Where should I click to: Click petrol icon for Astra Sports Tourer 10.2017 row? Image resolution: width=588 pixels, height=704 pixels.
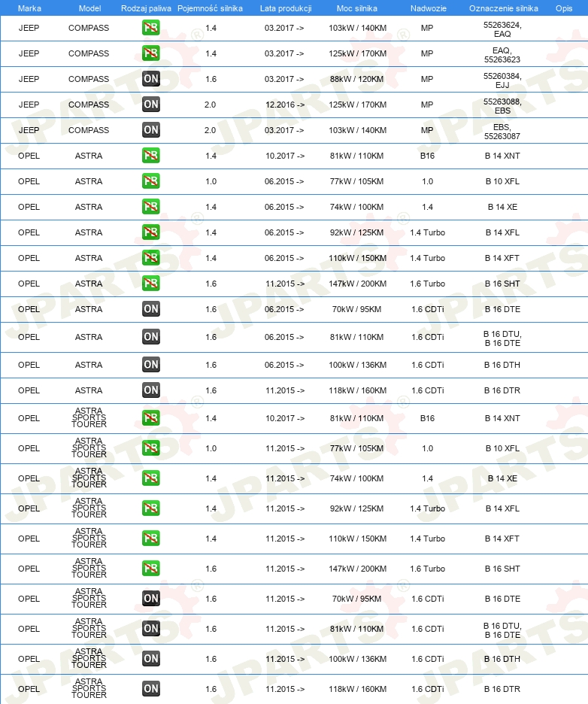pyautogui.click(x=151, y=418)
